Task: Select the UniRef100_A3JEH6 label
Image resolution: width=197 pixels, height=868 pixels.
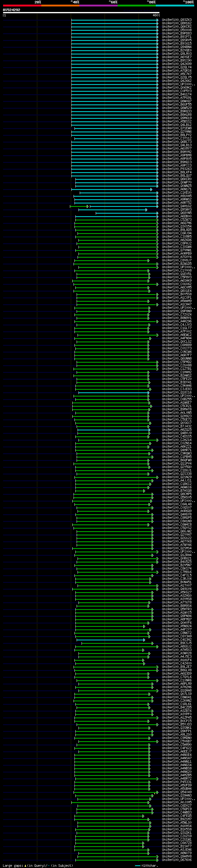Action: coord(177,850)
